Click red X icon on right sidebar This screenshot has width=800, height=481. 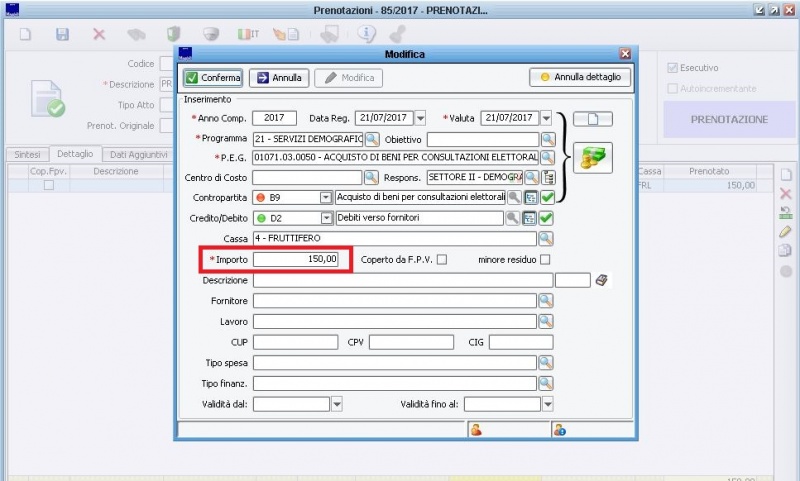coord(785,193)
